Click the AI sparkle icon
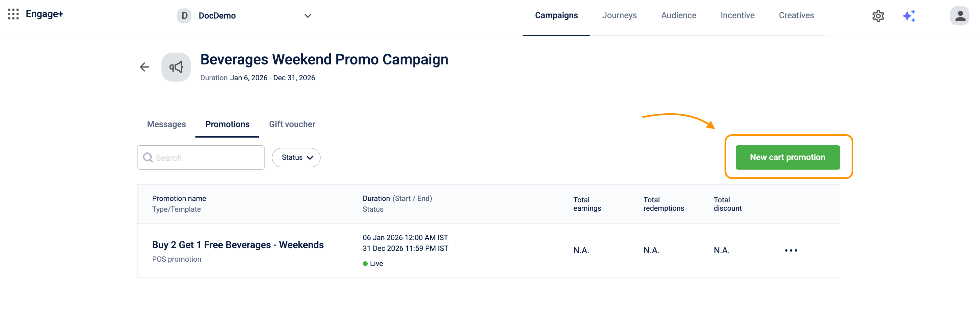Viewport: 980px width, 319px height. [x=909, y=16]
